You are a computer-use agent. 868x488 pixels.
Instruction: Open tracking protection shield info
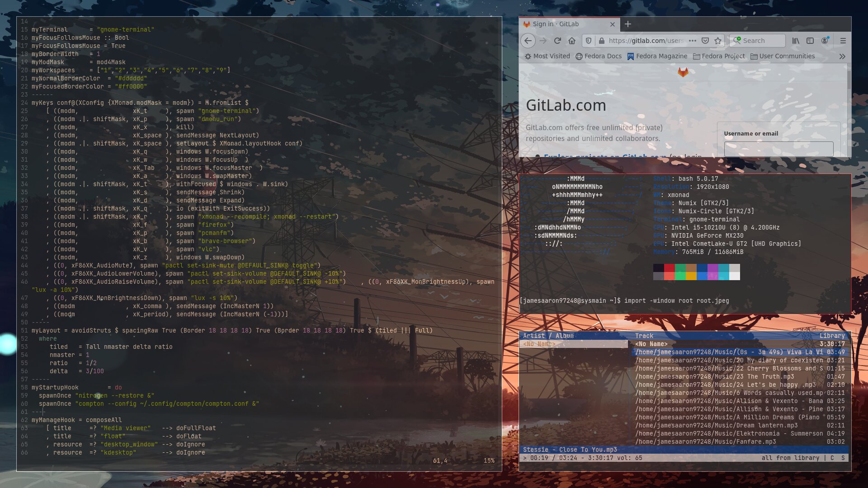pos(589,41)
